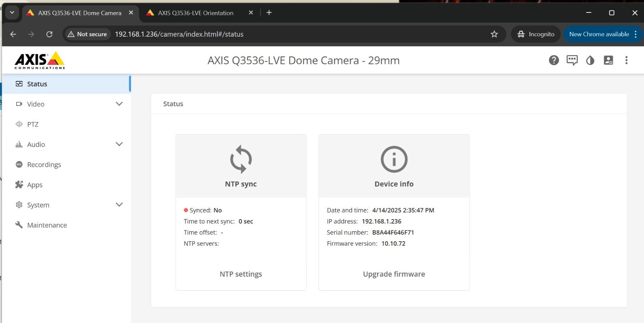
Task: Open Maintenance in the sidebar
Action: pos(66,225)
